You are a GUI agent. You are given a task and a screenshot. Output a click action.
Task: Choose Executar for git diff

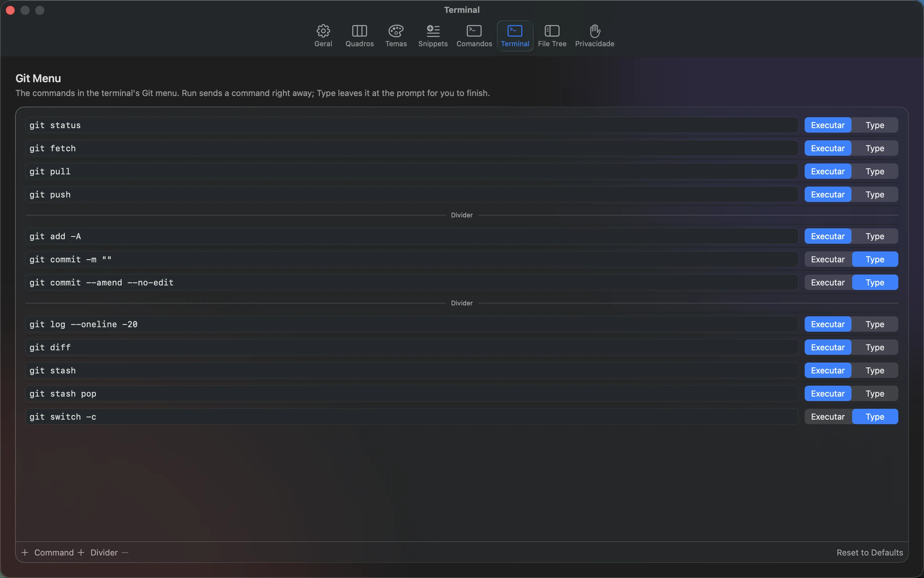[x=827, y=347]
